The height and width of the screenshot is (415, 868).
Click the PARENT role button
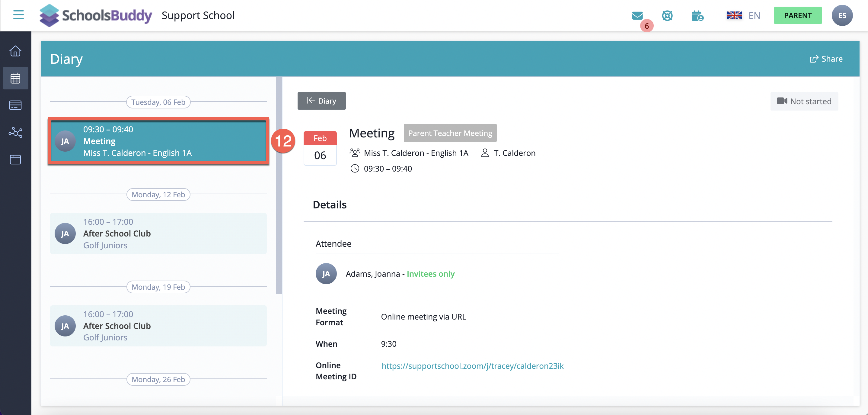point(798,15)
